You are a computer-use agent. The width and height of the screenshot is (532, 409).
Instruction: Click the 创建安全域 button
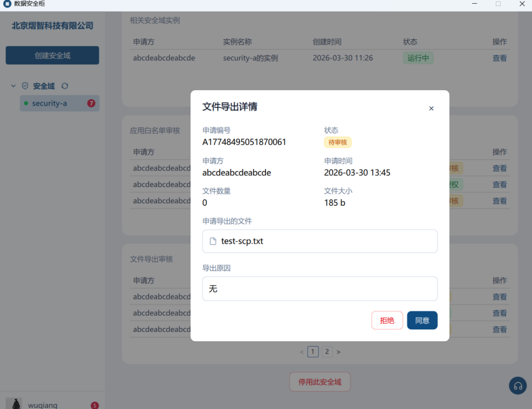tap(52, 55)
